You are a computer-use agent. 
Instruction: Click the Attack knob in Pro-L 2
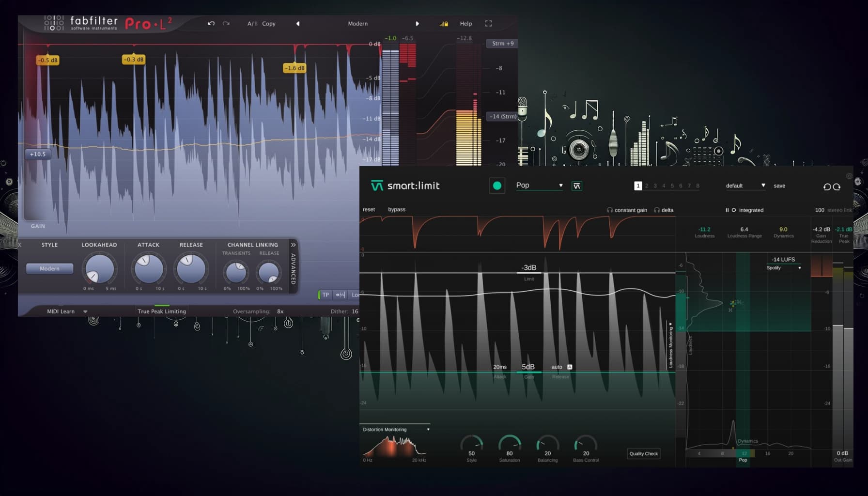149,269
